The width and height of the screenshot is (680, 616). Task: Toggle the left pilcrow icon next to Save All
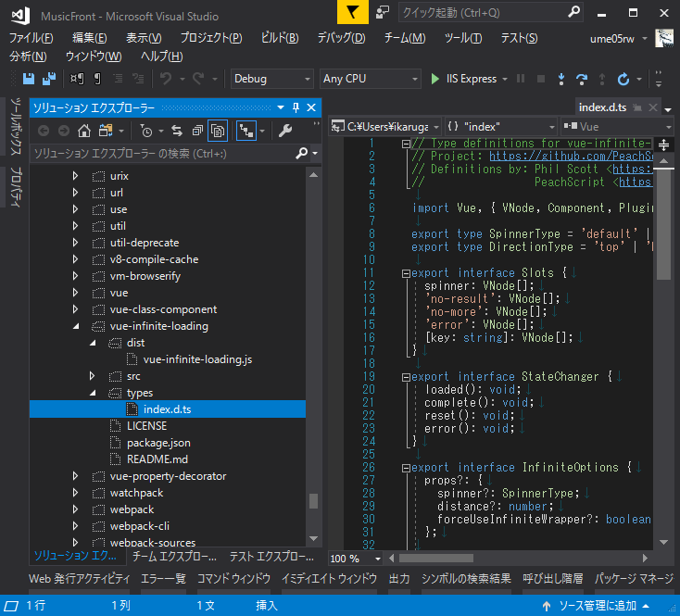coord(77,79)
